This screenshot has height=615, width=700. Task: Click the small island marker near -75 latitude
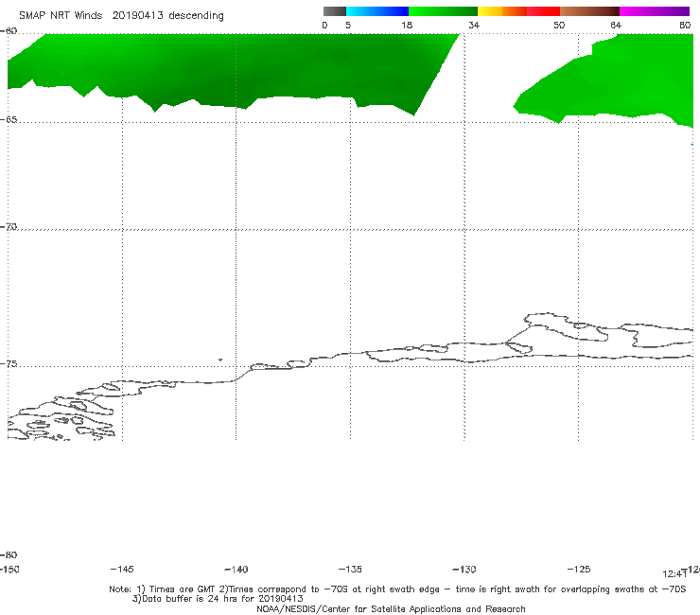(220, 360)
